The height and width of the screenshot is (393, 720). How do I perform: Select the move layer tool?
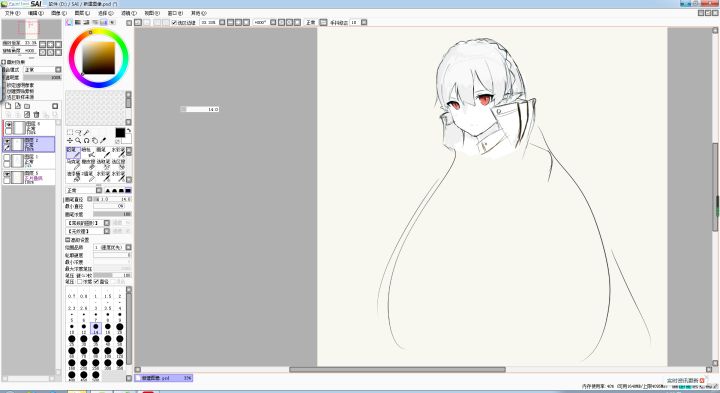[70, 140]
